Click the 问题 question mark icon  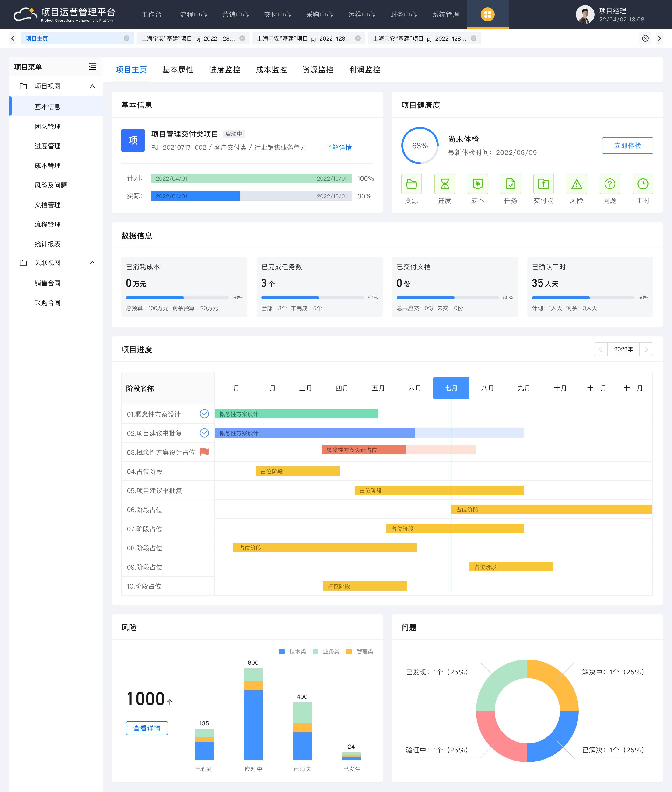[609, 184]
